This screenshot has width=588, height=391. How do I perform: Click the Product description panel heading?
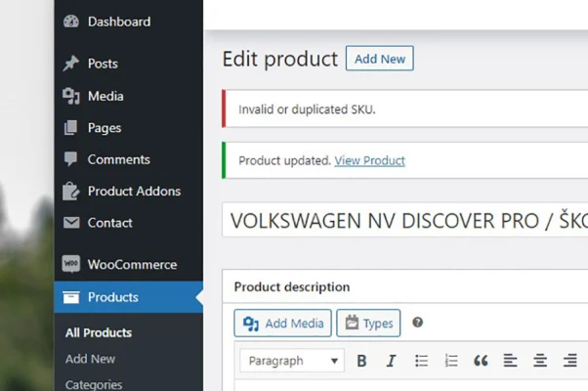[x=292, y=287]
